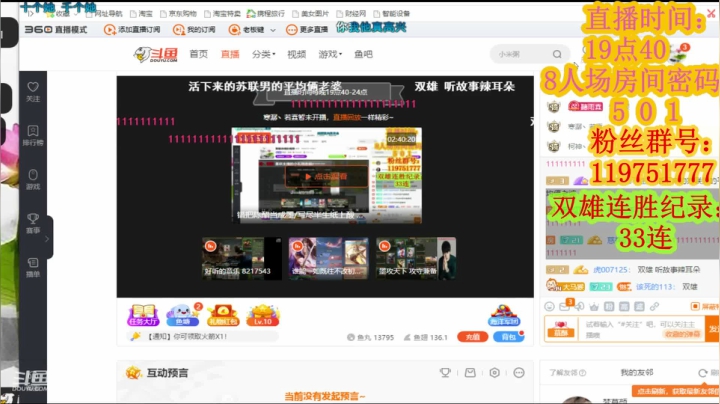Open the 网址导航 bookmark
This screenshot has height=404, width=720.
[105, 14]
